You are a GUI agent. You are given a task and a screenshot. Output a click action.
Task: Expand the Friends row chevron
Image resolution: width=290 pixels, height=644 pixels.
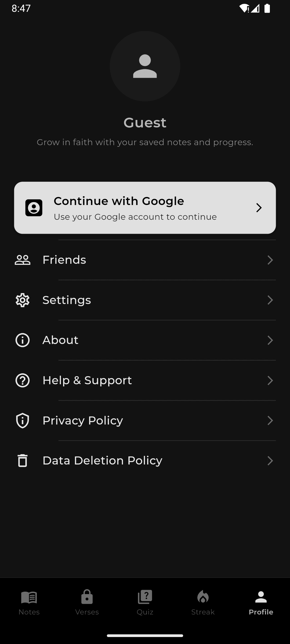point(270,260)
